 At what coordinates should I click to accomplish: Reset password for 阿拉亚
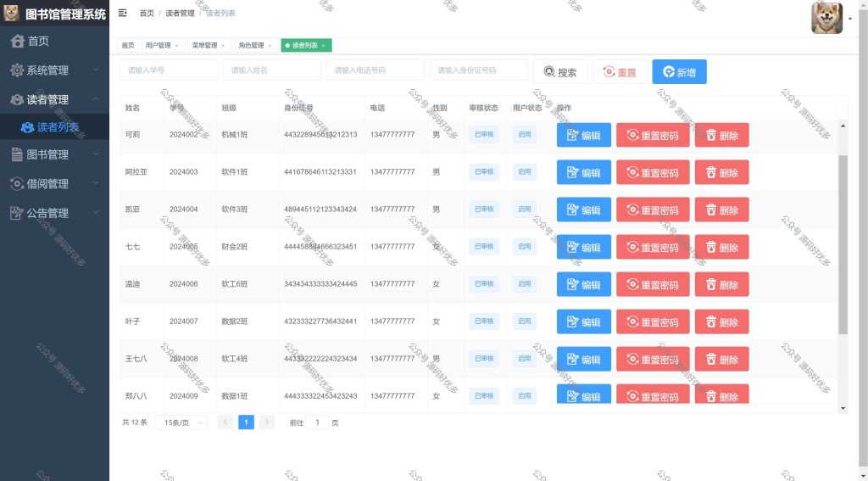(x=653, y=172)
